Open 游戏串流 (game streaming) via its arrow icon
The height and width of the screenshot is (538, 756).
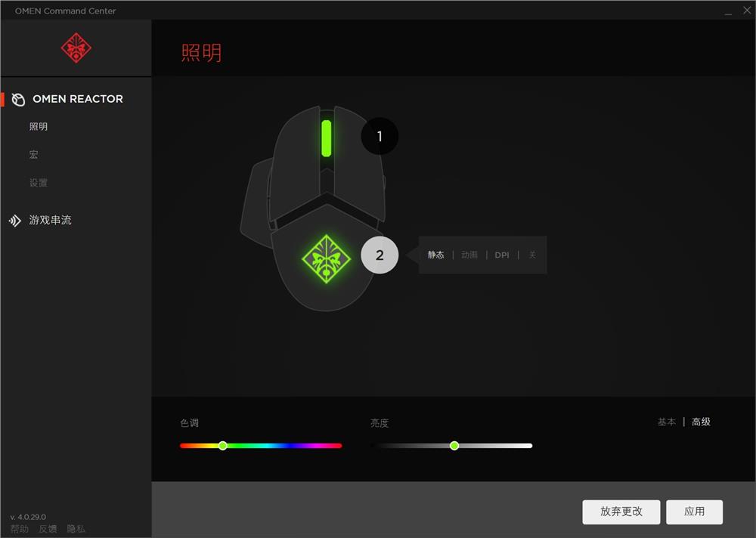(16, 220)
